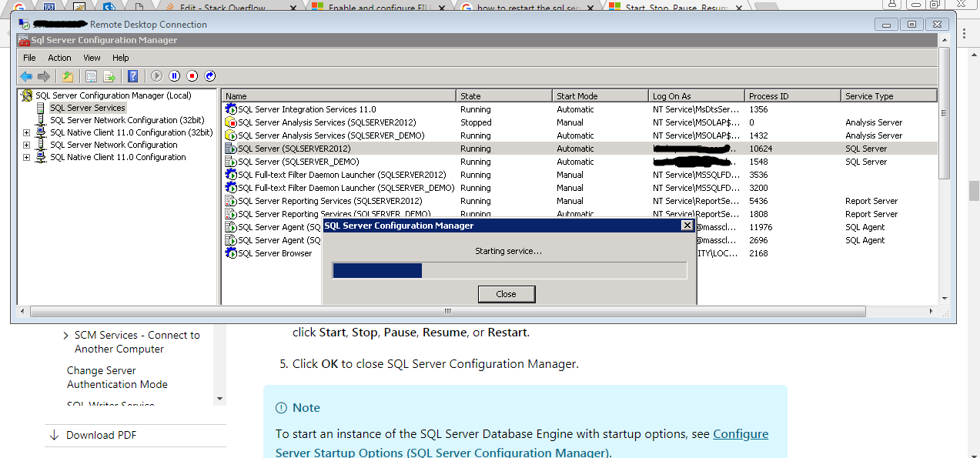Select the SQL Server Configuration Manager (Local) root node
This screenshot has height=458, width=980.
point(113,95)
